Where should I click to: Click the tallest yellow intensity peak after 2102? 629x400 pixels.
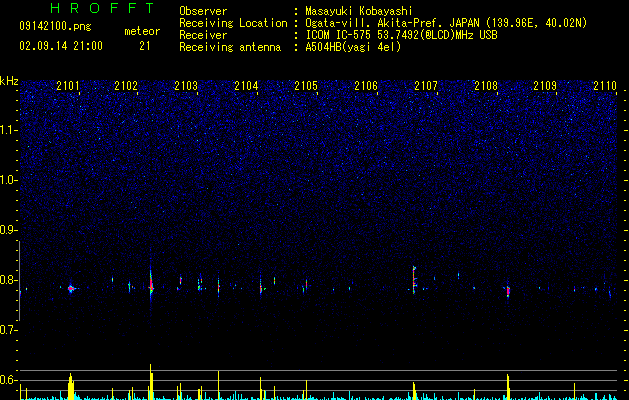click(151, 381)
